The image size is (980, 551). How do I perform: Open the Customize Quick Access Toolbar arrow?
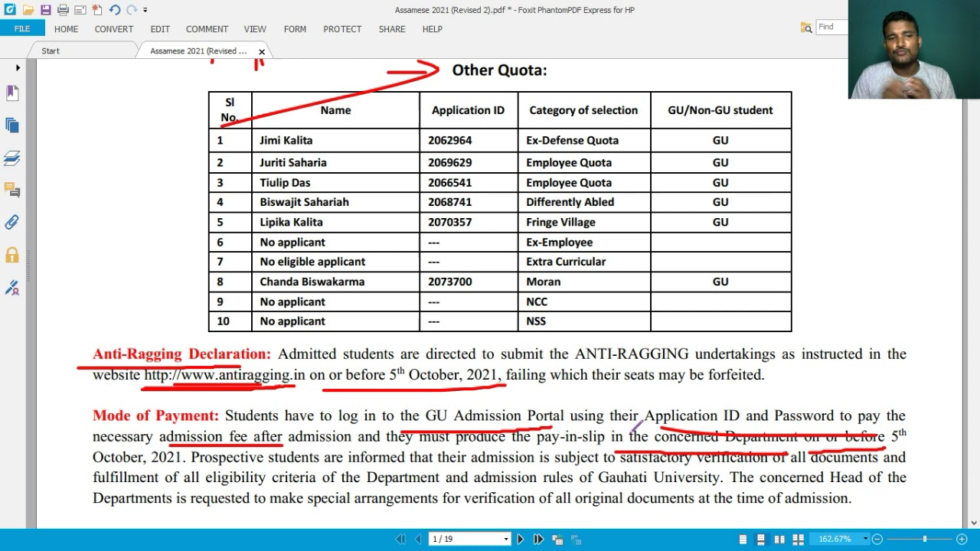pyautogui.click(x=145, y=10)
